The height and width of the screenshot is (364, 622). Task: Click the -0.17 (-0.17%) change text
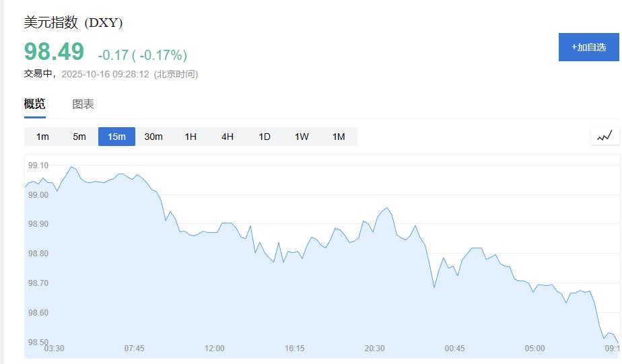click(x=142, y=55)
